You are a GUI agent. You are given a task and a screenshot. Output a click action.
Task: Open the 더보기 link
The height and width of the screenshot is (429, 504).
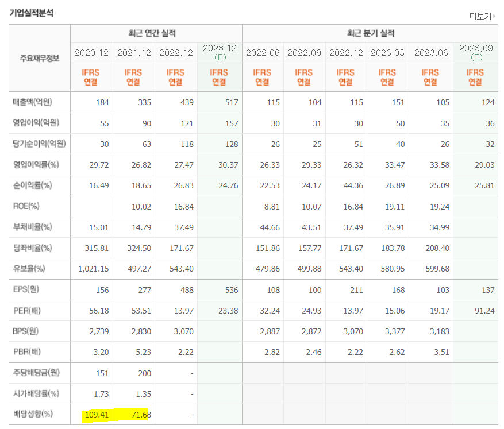tap(480, 16)
